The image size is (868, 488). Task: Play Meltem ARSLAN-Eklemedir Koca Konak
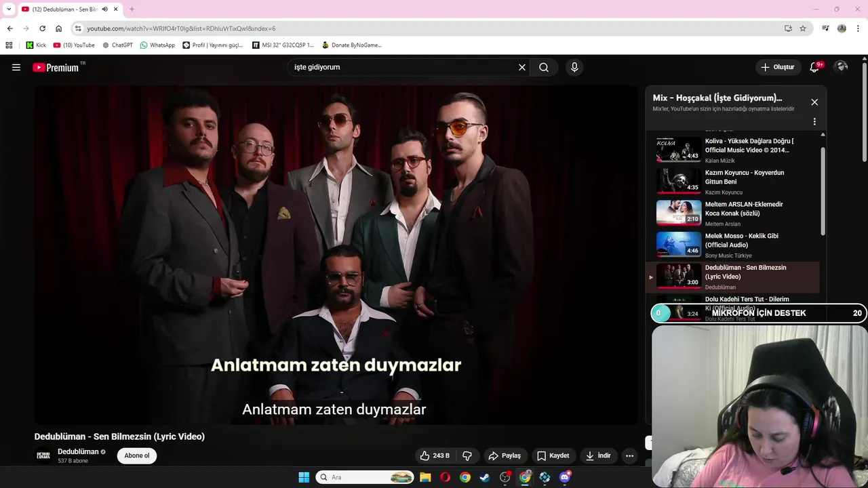732,213
